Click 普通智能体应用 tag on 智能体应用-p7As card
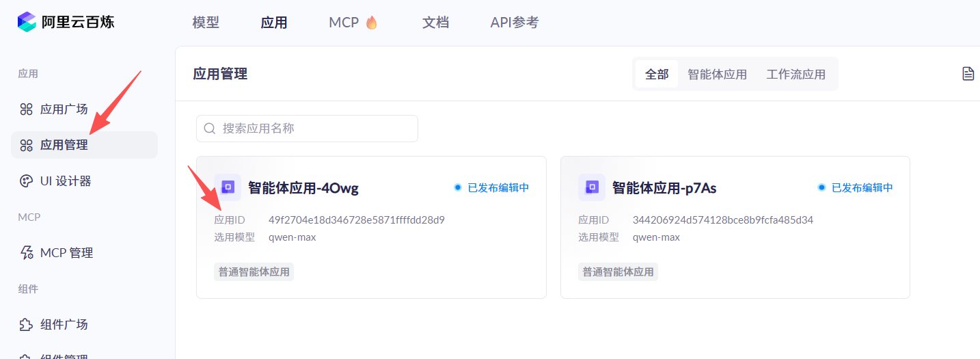The height and width of the screenshot is (359, 980). pyautogui.click(x=618, y=272)
